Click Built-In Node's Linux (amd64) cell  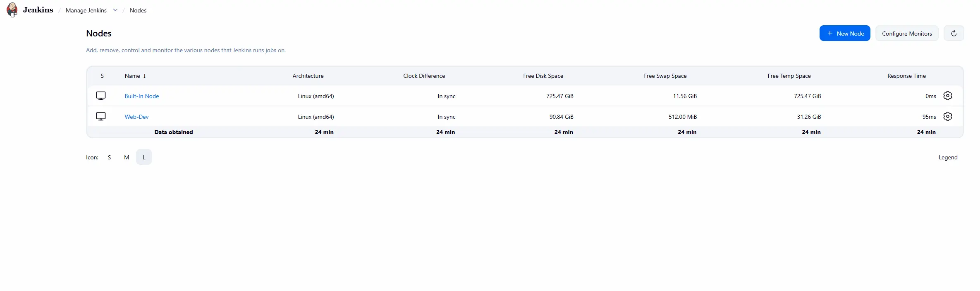(x=316, y=96)
